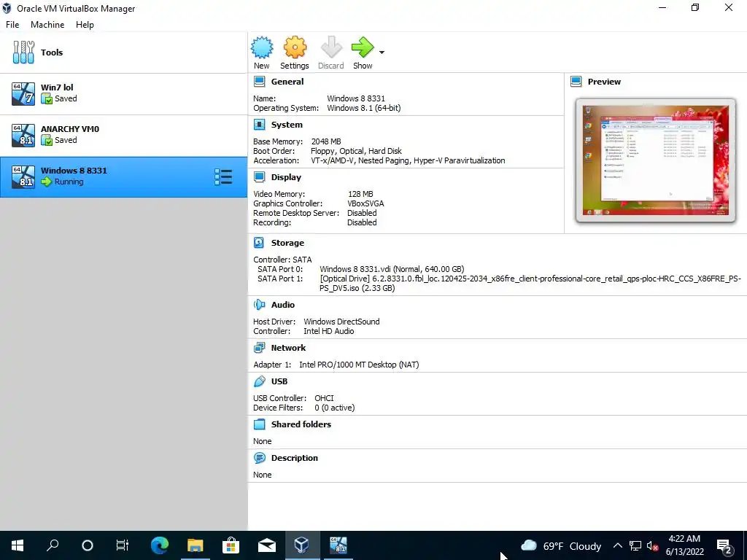Click the Network section icon
Image resolution: width=747 pixels, height=560 pixels.
259,348
